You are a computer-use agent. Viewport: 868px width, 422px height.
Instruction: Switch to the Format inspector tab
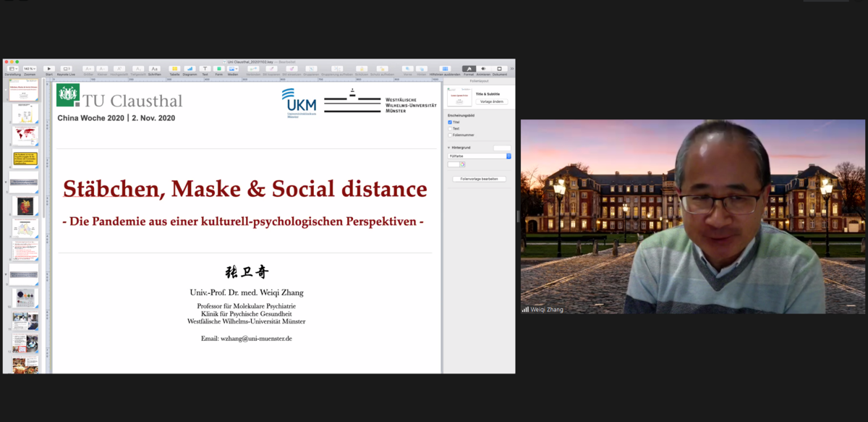coord(469,69)
